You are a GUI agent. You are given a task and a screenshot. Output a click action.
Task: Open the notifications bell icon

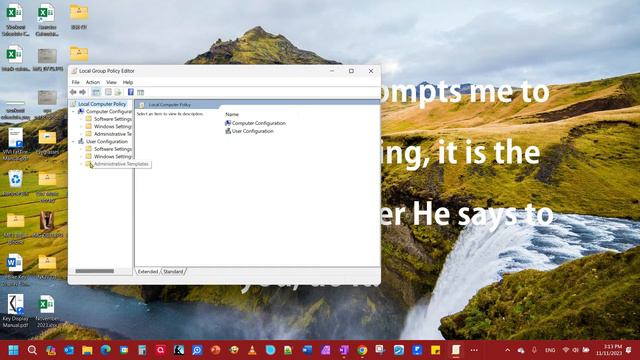point(629,350)
